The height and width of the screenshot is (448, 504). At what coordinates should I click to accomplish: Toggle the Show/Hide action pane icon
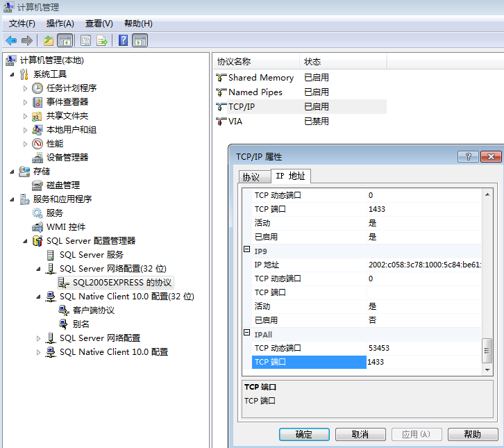(140, 40)
